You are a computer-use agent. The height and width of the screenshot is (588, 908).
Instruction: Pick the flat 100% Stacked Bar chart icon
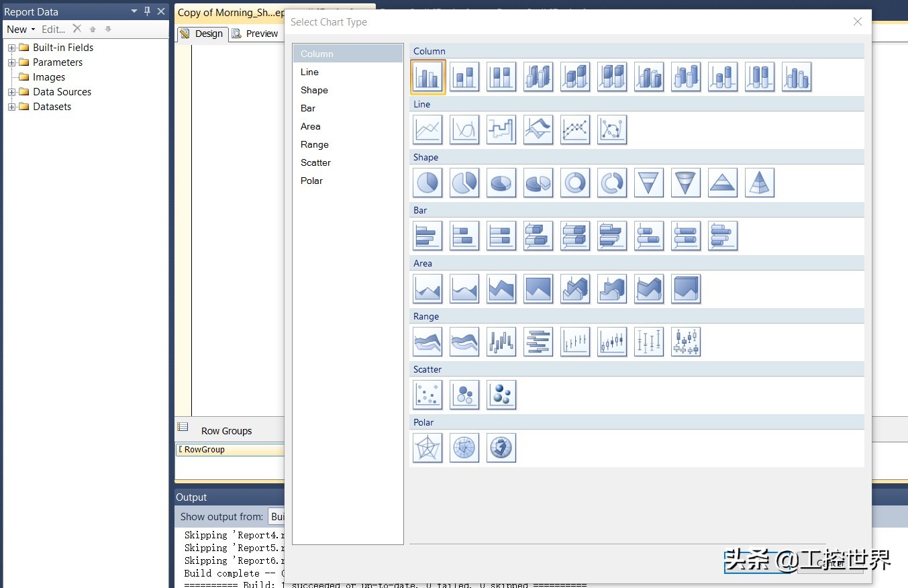tap(501, 236)
